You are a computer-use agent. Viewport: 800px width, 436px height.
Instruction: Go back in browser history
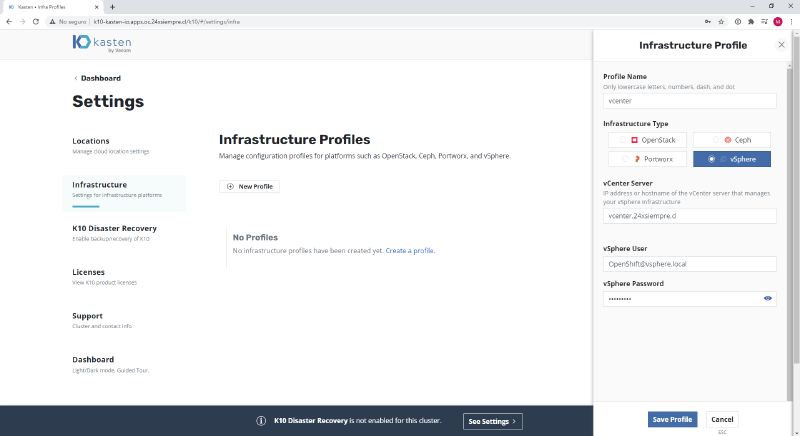[9, 21]
